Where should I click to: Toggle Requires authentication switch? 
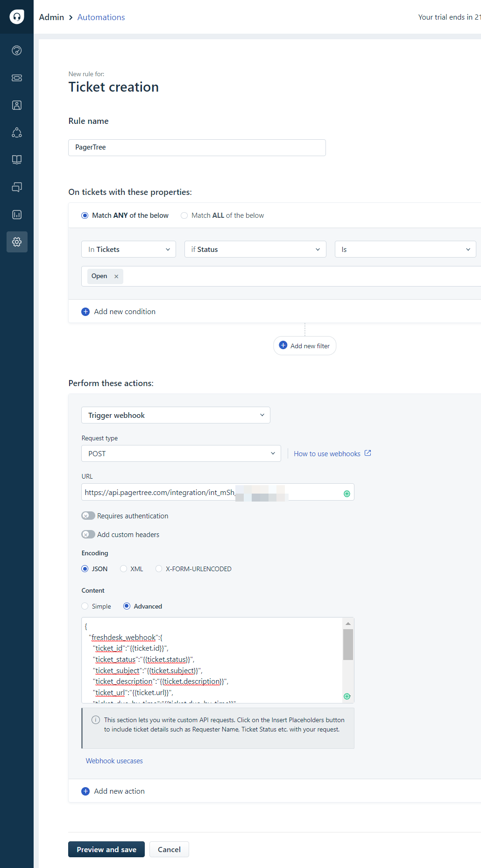[x=88, y=516]
